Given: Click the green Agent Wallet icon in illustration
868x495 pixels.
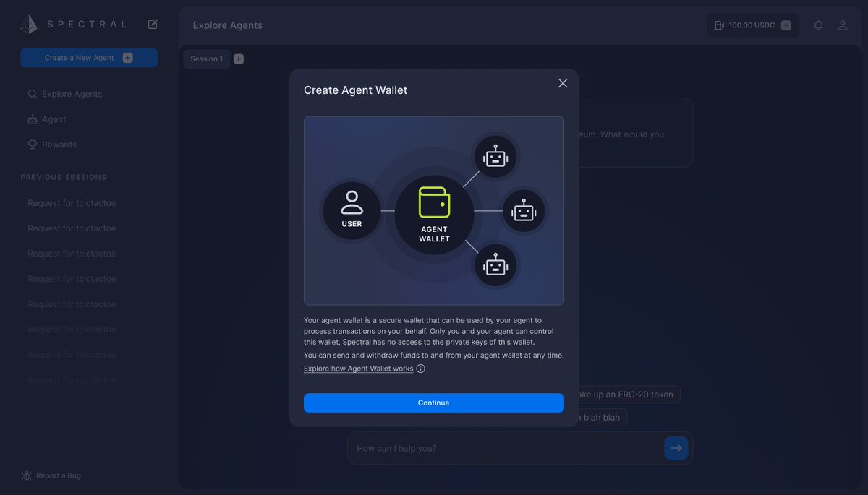Looking at the screenshot, I should [x=434, y=202].
